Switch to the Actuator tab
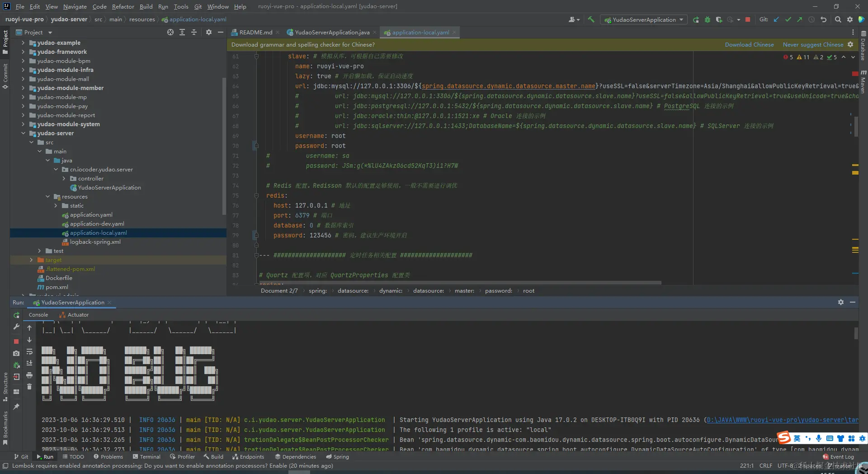This screenshot has height=474, width=868. click(x=74, y=315)
